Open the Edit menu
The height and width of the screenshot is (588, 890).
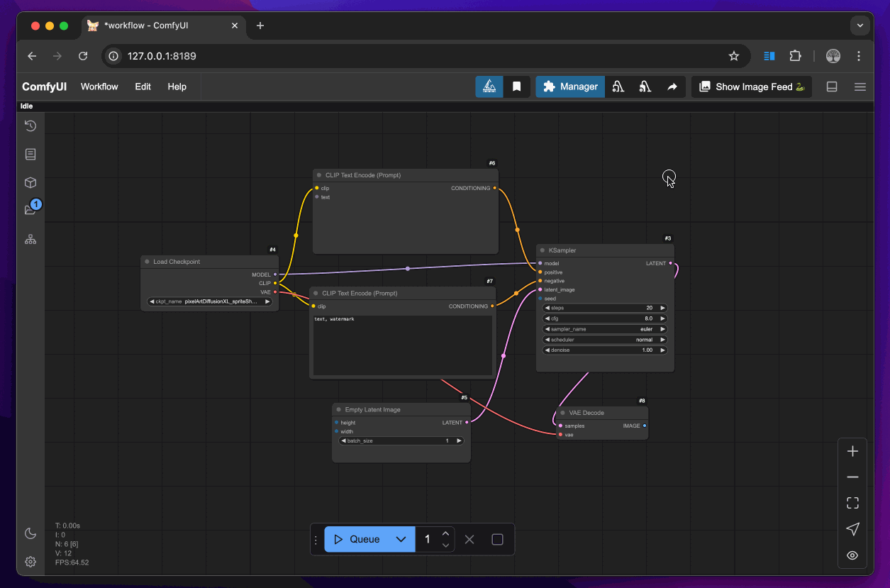coord(143,87)
